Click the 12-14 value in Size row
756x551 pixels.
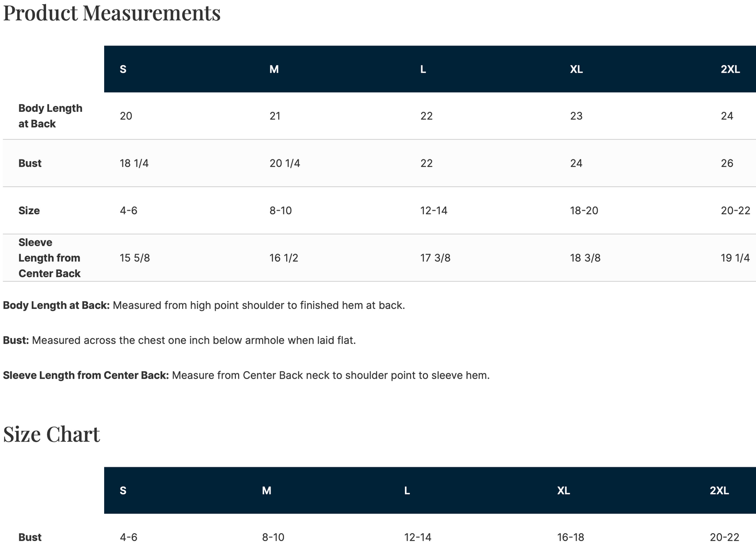[434, 211]
